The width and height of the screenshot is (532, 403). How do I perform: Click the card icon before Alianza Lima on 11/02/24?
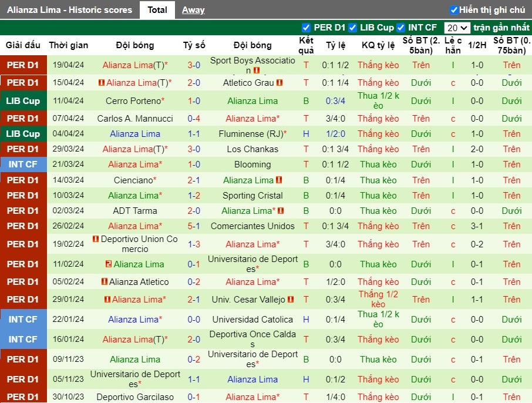[x=109, y=264]
